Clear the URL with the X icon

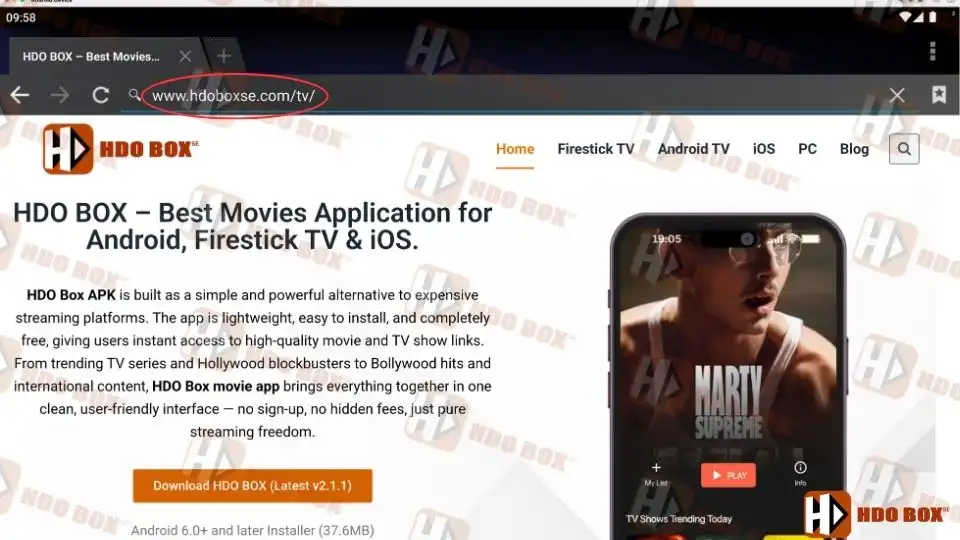click(897, 95)
